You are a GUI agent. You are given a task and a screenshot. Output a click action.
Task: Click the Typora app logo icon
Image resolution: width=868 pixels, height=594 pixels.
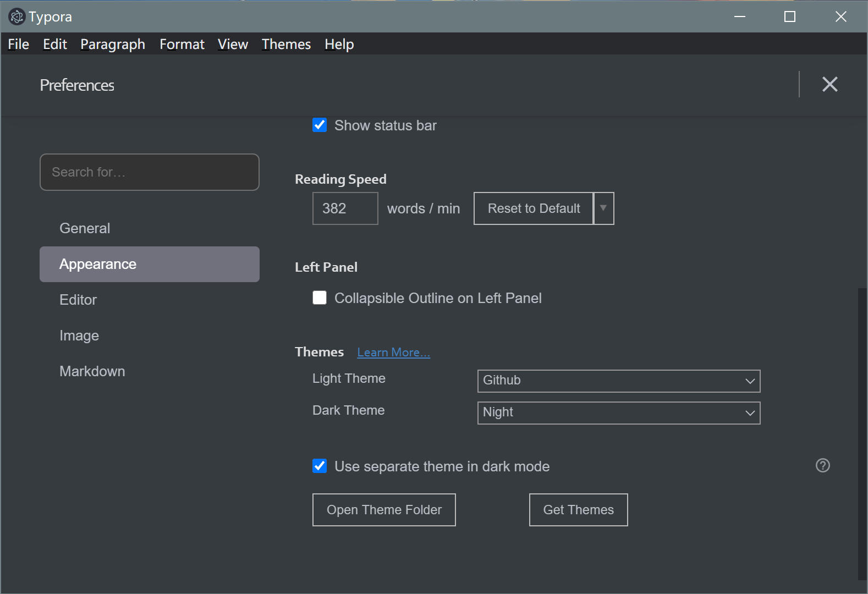[x=17, y=17]
